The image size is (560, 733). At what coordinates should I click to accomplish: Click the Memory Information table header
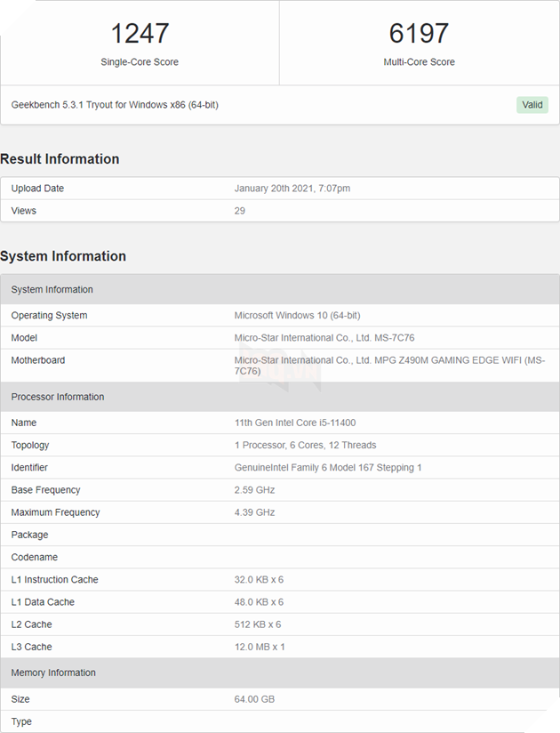tap(53, 673)
